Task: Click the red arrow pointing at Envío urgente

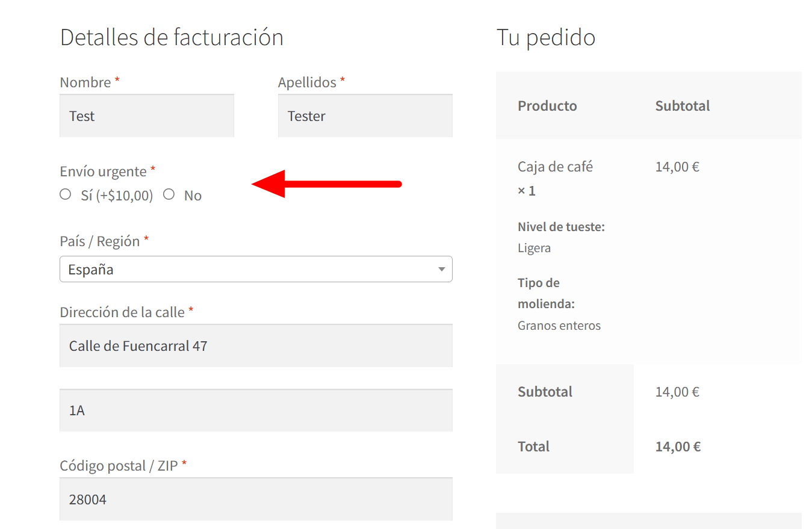Action: [325, 184]
